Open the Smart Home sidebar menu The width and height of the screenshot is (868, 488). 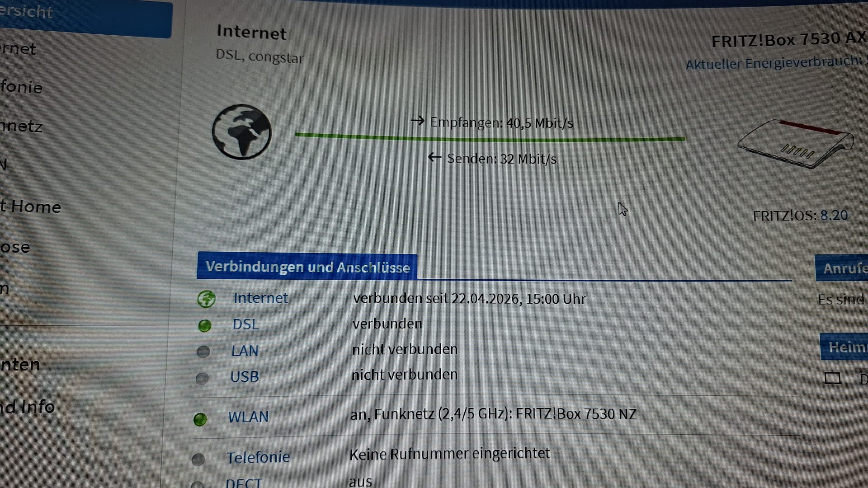click(x=31, y=206)
